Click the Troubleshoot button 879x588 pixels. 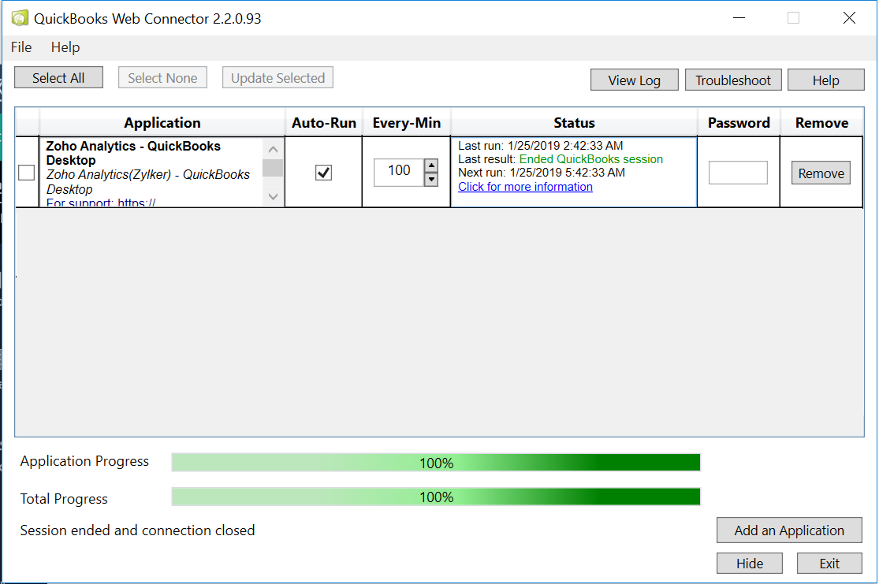[x=732, y=80]
